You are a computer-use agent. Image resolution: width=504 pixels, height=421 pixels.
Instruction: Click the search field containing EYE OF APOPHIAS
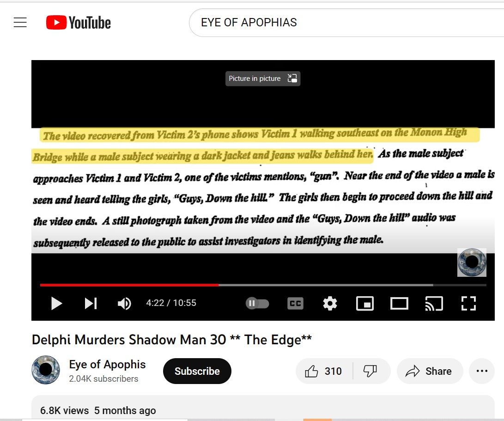346,23
